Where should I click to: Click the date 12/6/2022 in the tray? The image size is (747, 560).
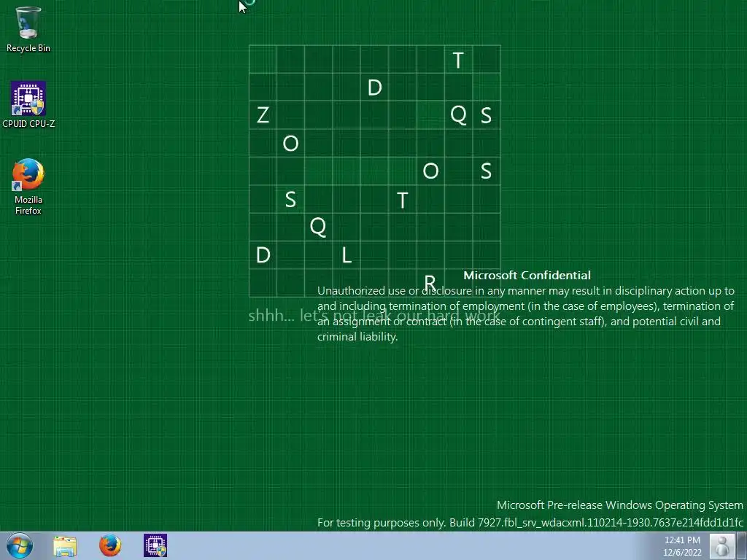click(682, 553)
